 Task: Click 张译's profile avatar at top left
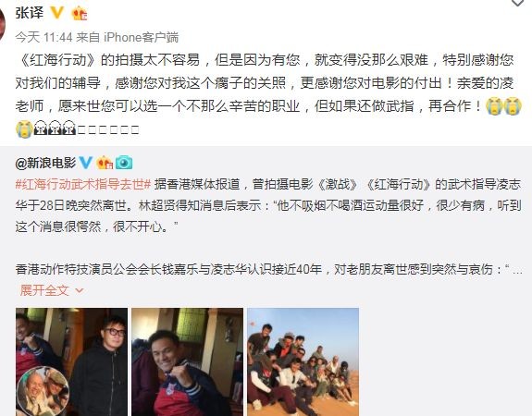click(3, 24)
